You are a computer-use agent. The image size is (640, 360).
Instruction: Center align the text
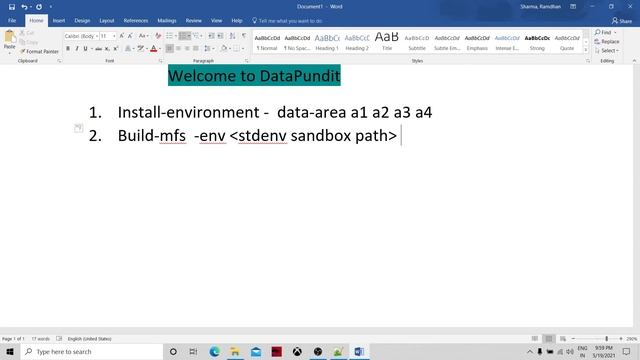pos(178,49)
